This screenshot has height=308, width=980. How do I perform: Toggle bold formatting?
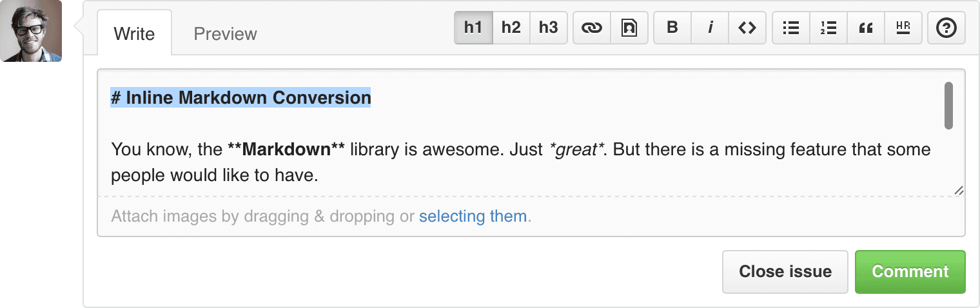click(x=672, y=28)
